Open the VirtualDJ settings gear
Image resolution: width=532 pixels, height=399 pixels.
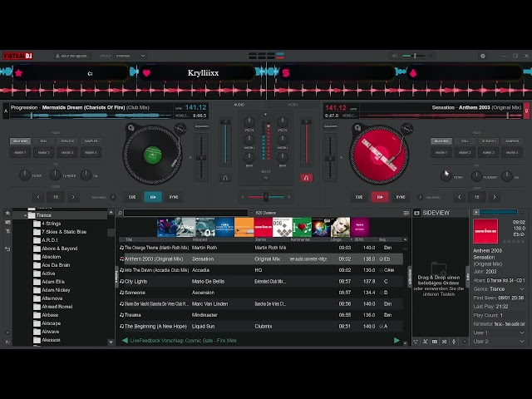[482, 56]
